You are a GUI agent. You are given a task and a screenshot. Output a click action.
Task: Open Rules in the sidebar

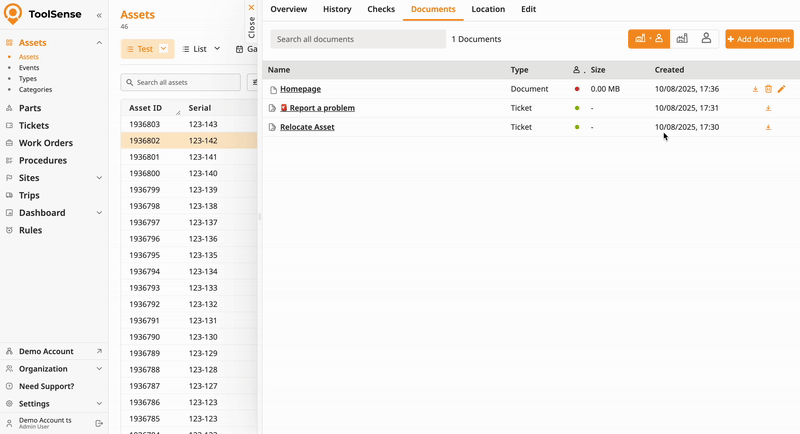coord(30,230)
